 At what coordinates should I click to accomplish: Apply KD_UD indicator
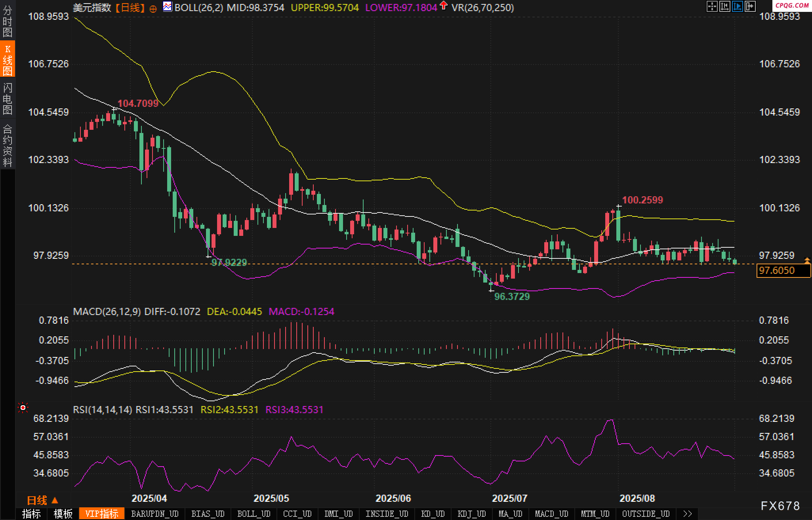[433, 514]
